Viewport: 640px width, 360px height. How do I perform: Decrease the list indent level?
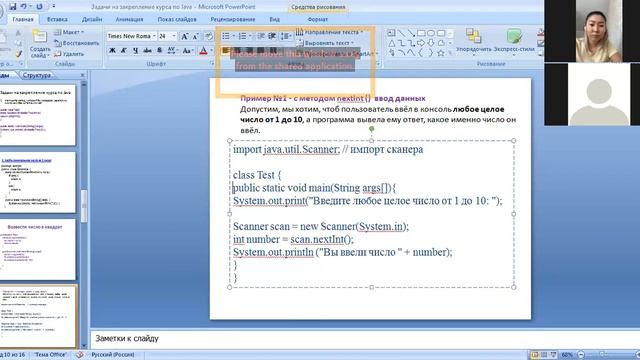coord(261,36)
